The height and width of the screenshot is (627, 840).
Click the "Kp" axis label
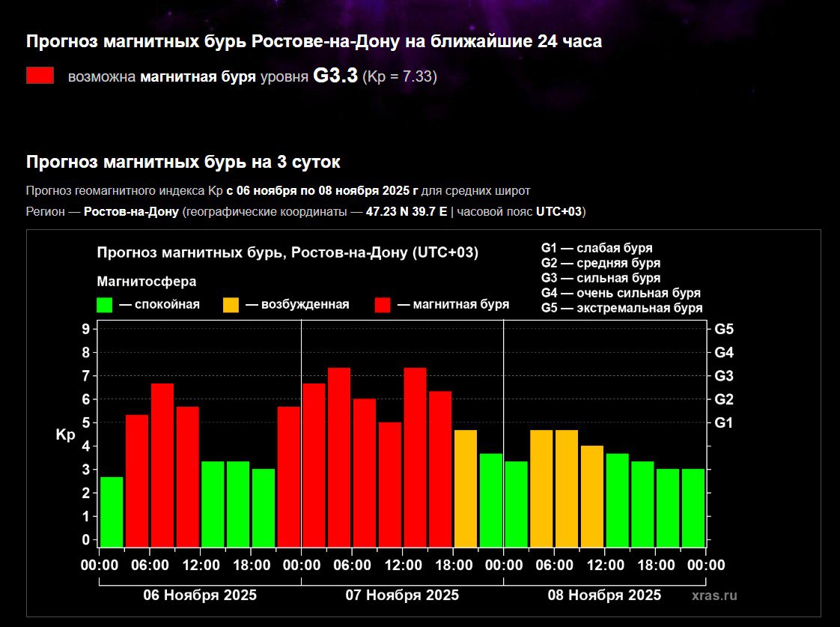click(66, 435)
